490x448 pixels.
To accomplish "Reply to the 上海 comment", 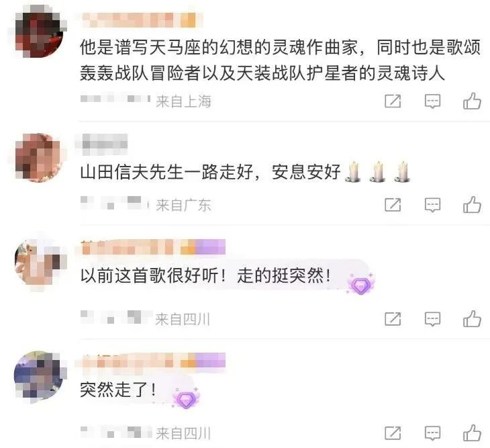I will [x=432, y=101].
